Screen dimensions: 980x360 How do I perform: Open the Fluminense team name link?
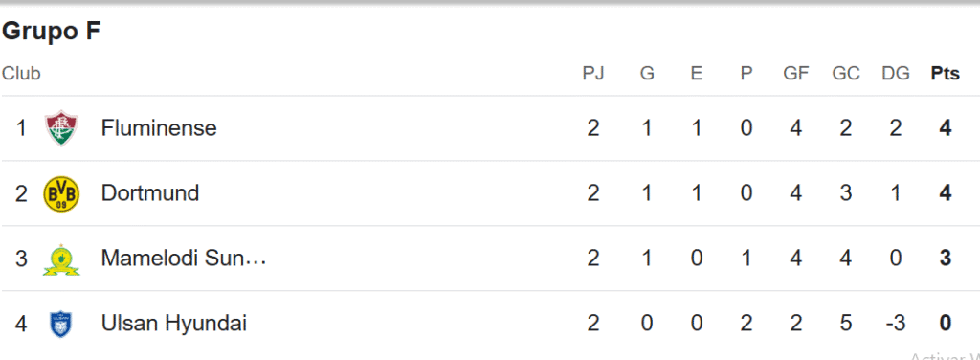click(x=159, y=128)
